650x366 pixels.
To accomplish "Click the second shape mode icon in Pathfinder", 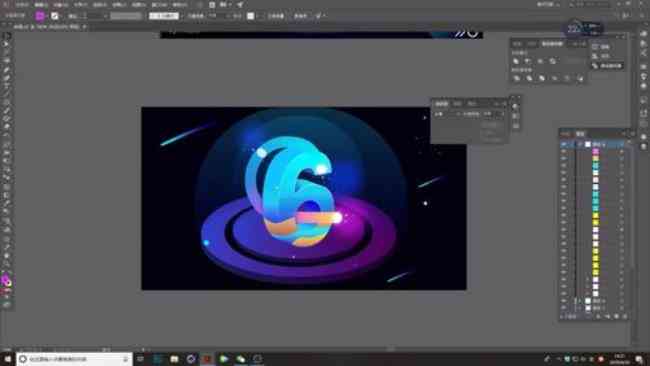I will (x=528, y=61).
